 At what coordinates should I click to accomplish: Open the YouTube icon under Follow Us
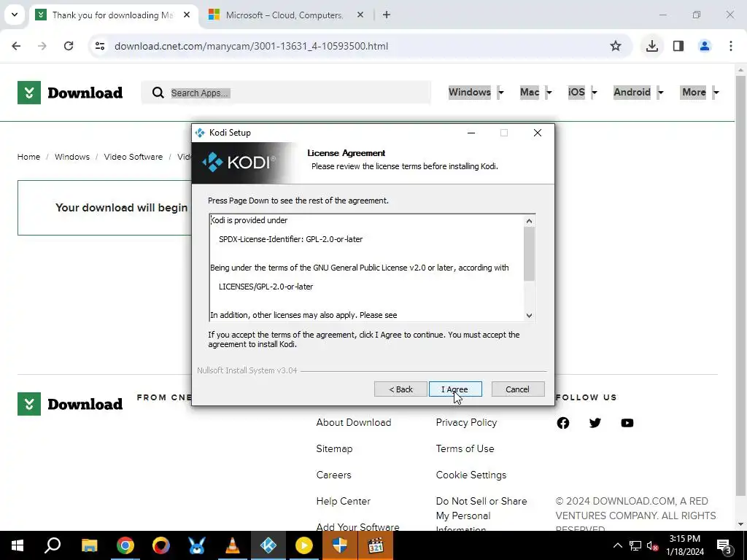click(627, 423)
